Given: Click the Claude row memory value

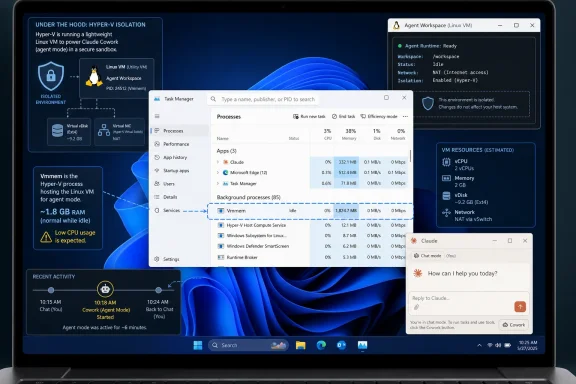Looking at the screenshot, I should pyautogui.click(x=348, y=162).
